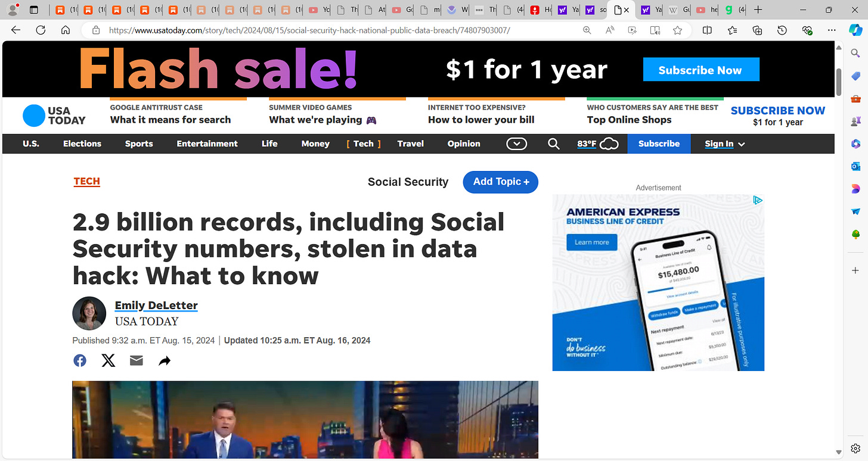
Task: Open the green tree sidebar app
Action: point(855,234)
